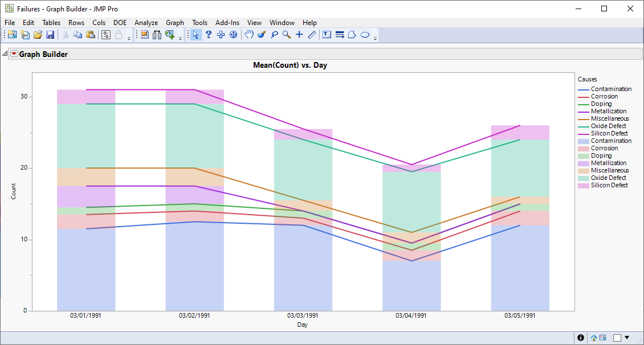Select the Crosshairs tool
The height and width of the screenshot is (345, 644).
pyautogui.click(x=299, y=34)
